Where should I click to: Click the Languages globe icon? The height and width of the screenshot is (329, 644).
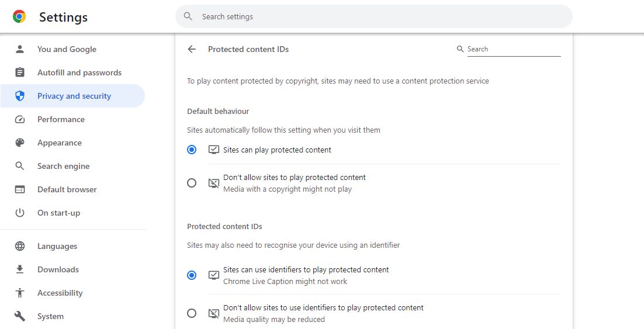click(20, 246)
